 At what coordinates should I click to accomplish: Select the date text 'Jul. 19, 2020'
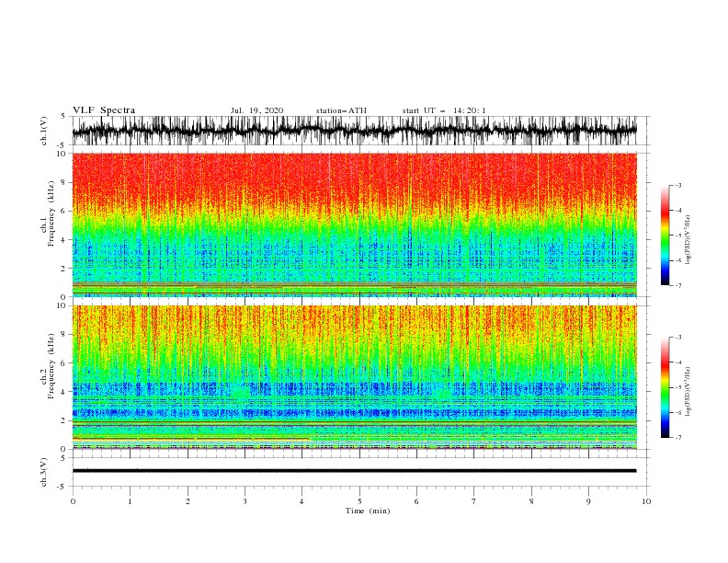point(256,110)
